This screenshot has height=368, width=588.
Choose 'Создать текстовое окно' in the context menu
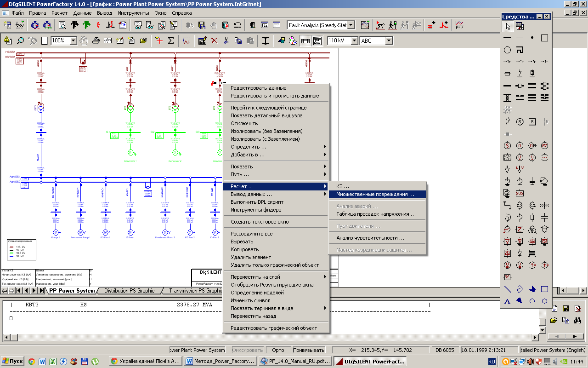[x=276, y=222]
